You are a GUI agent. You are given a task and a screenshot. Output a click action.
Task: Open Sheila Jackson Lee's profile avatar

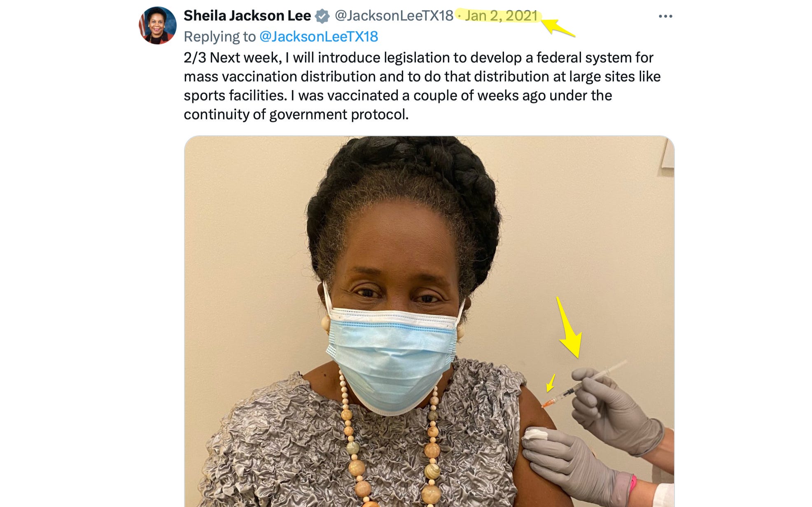tap(158, 26)
